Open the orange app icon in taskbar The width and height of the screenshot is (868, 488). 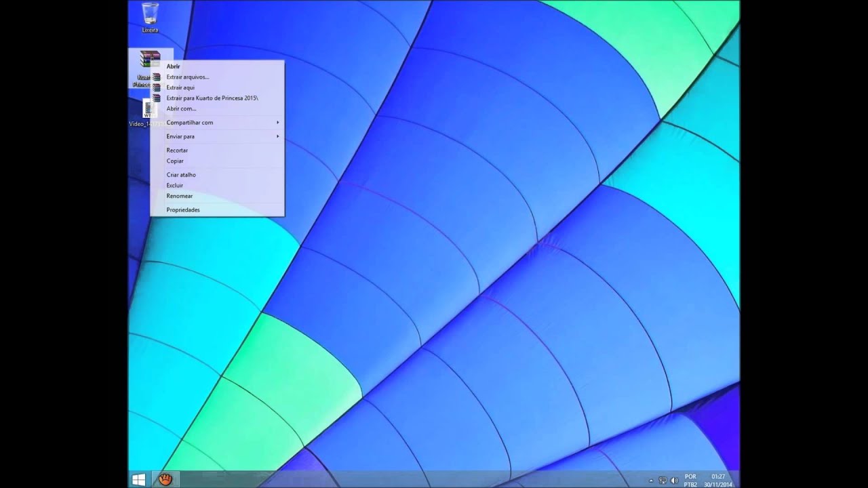point(165,479)
